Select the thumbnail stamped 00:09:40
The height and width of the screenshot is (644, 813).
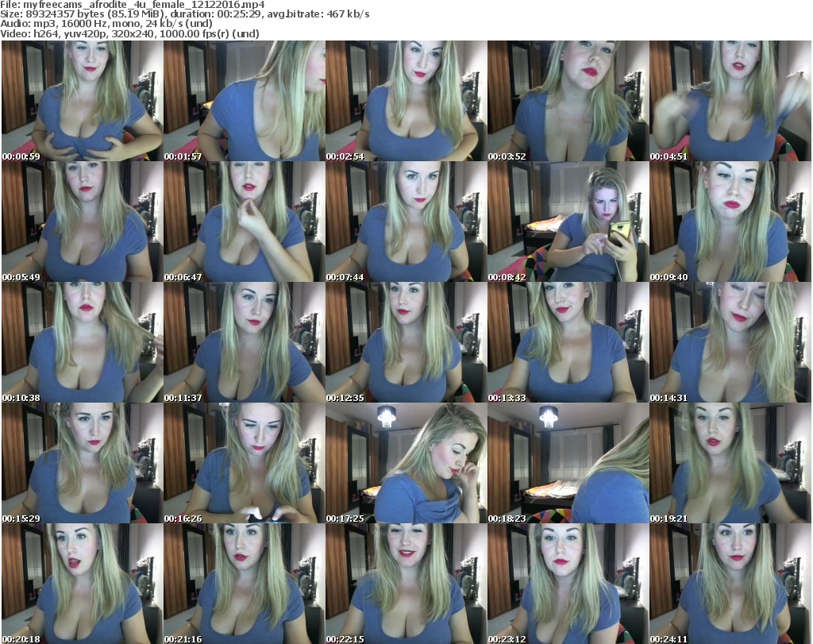point(730,222)
